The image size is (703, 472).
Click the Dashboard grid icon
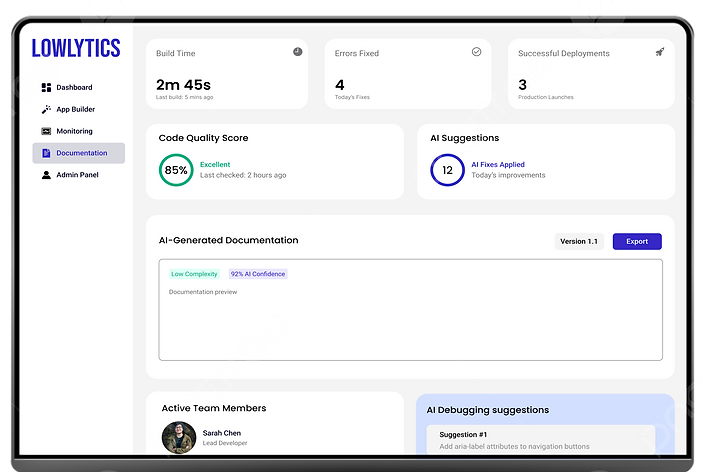[x=46, y=87]
